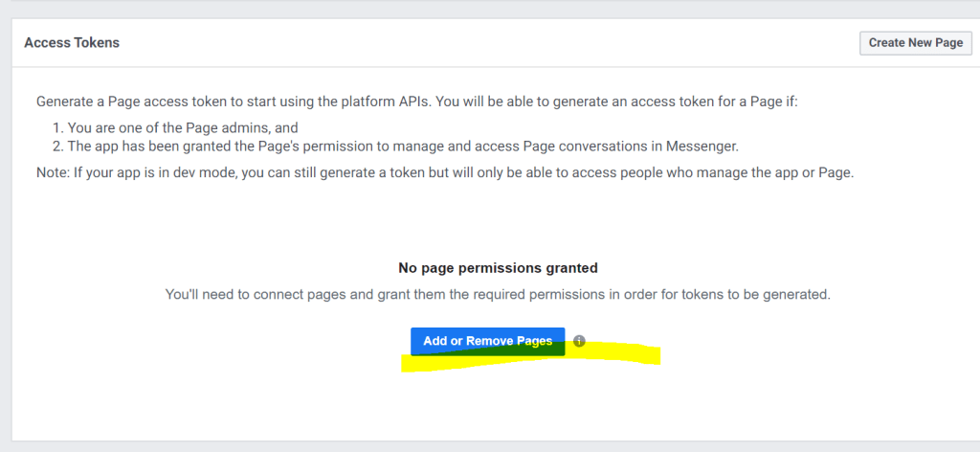Screen dimensions: 980x452
Task: Click list item about Page's permission granted
Action: point(402,147)
